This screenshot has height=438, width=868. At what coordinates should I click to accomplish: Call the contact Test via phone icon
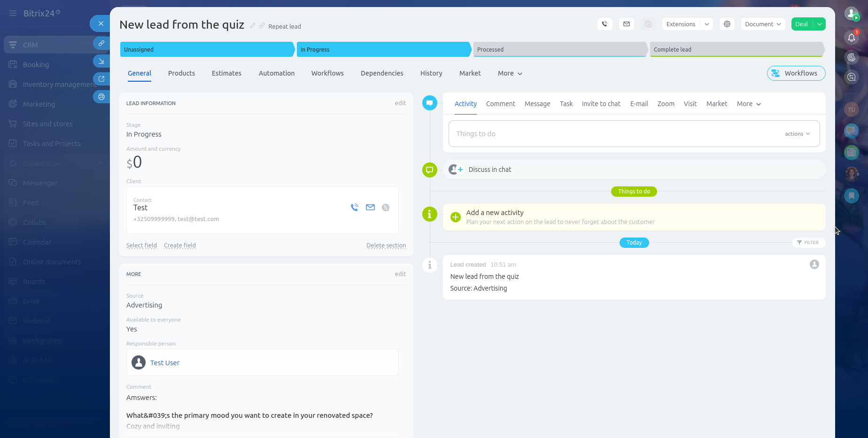pyautogui.click(x=354, y=207)
